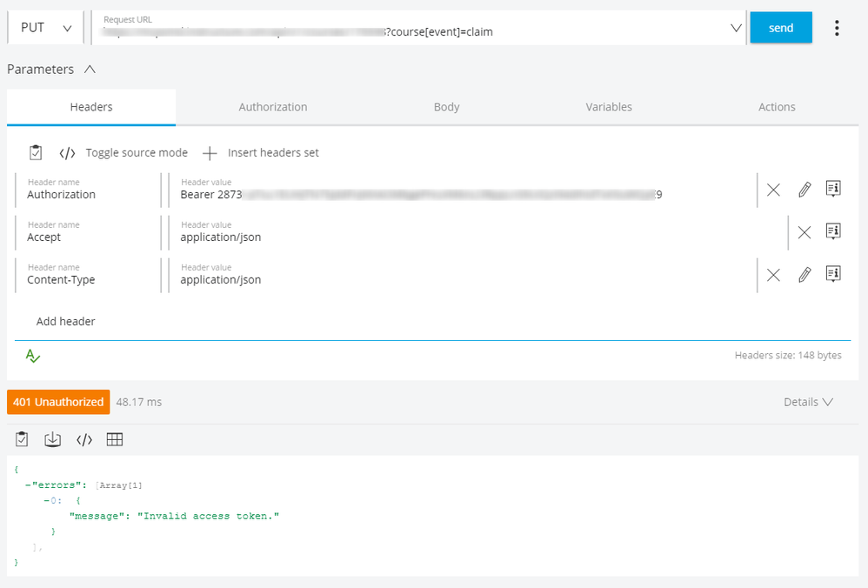This screenshot has height=588, width=868.
Task: Edit the Authorization header value with pencil
Action: pos(805,190)
